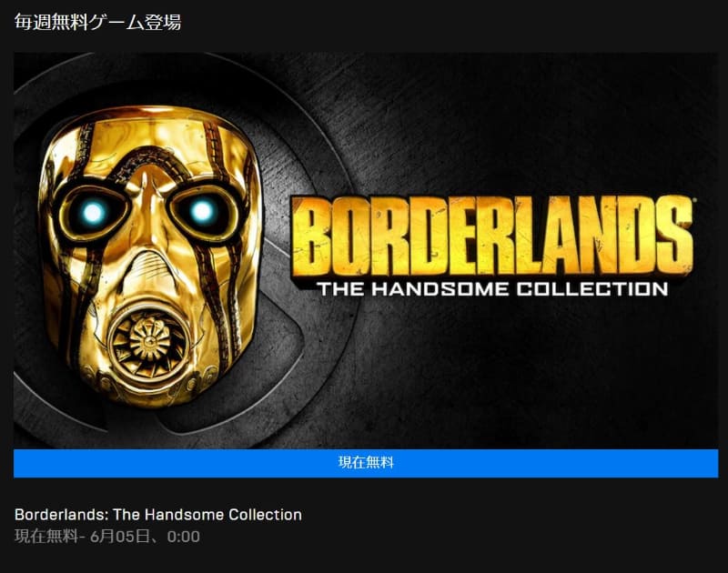Click the forehead of the golden mask
This screenshot has width=728, height=573.
[x=148, y=135]
